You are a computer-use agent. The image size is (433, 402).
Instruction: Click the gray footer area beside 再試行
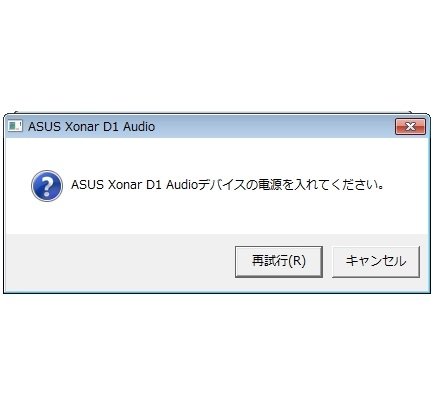[x=120, y=262]
